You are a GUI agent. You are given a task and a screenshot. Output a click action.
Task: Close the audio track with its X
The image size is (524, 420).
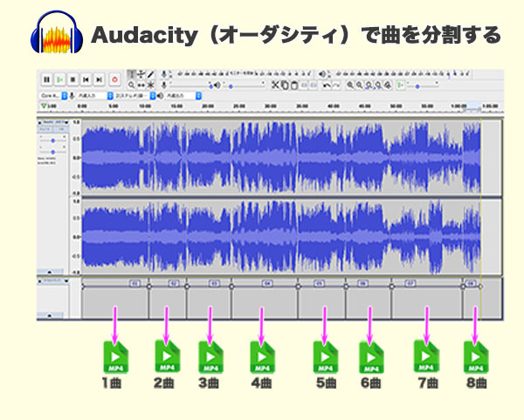click(40, 122)
